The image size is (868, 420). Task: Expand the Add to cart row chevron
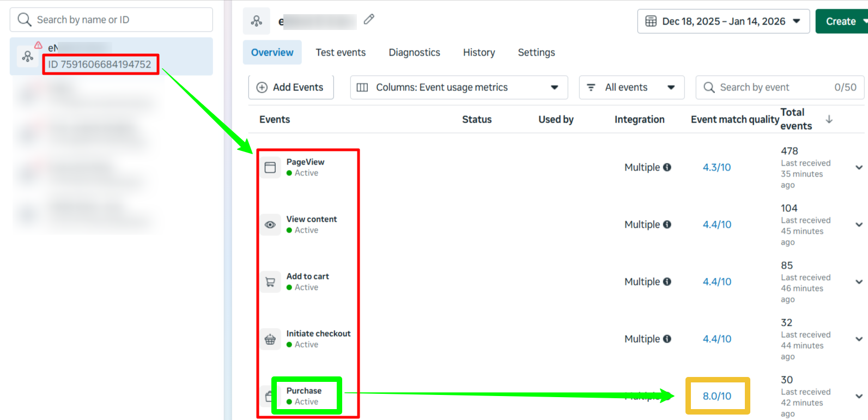(x=859, y=282)
